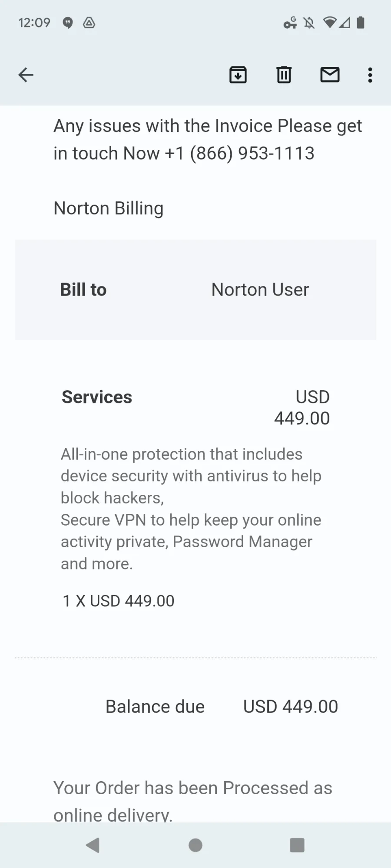The image size is (391, 868).
Task: Tap the Android home circle button
Action: tap(195, 845)
